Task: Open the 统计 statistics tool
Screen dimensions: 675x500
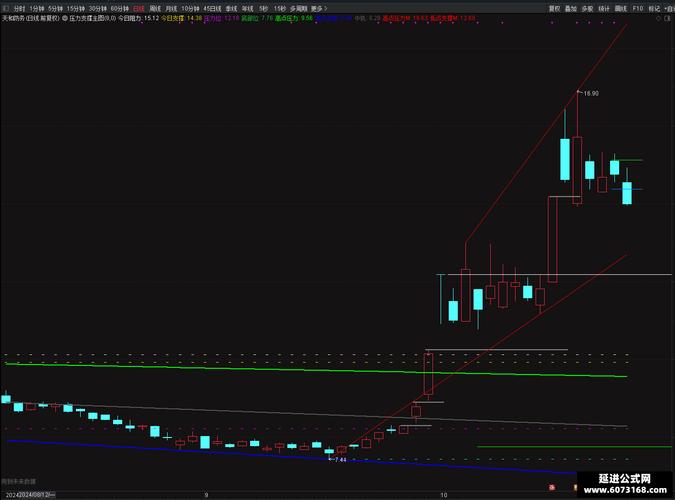Action: [x=603, y=7]
